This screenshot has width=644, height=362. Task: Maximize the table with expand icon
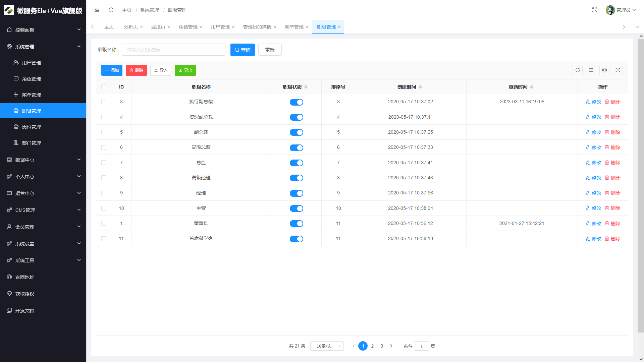click(618, 70)
